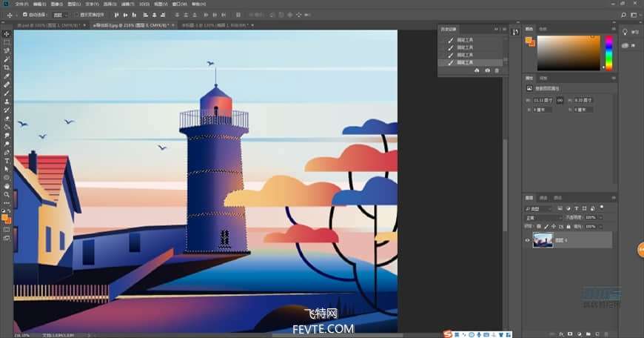The width and height of the screenshot is (644, 338).
Task: Open the File menu
Action: click(x=21, y=4)
